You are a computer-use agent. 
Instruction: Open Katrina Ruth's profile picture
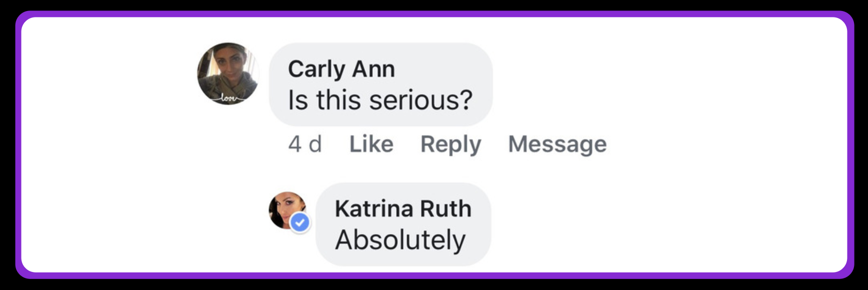(288, 210)
